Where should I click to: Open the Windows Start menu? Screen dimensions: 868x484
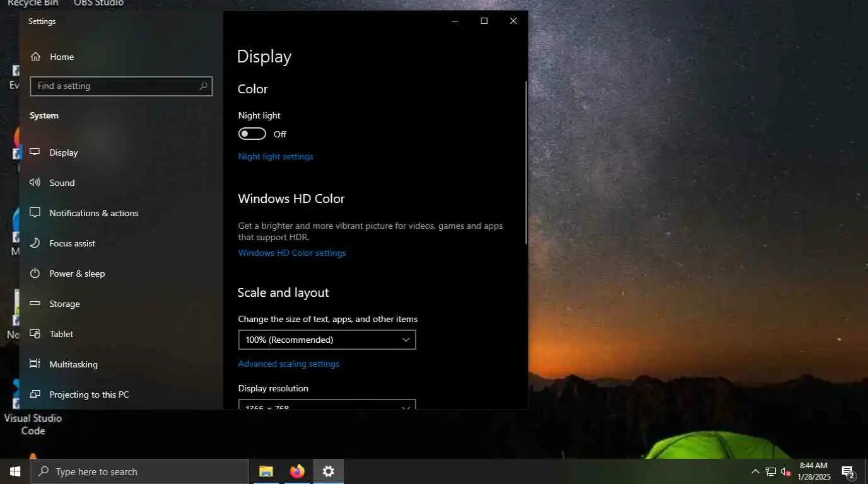[15, 471]
